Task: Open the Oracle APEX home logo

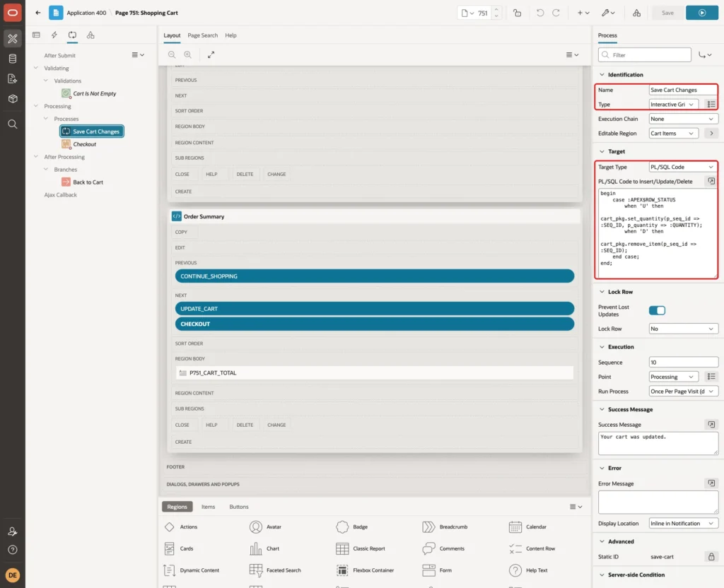Action: pyautogui.click(x=13, y=13)
